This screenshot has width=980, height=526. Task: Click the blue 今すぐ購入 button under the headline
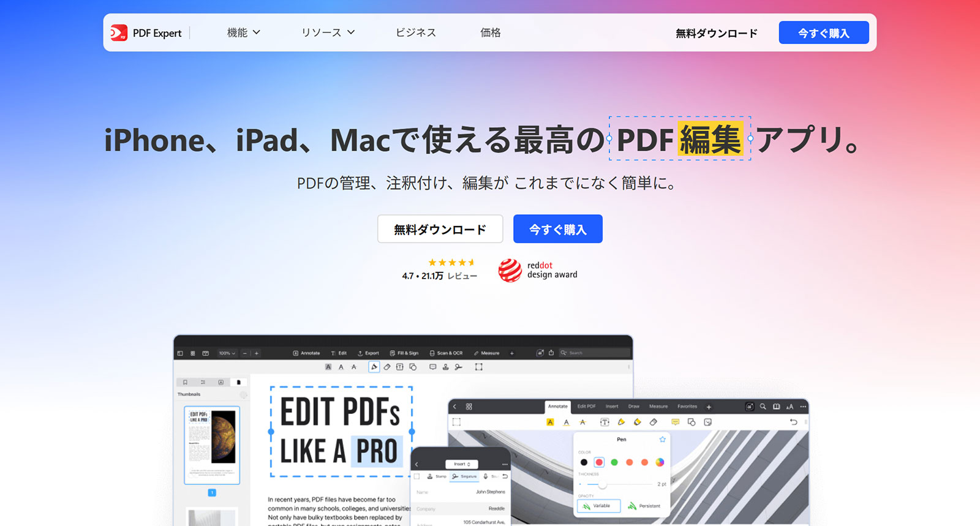558,229
